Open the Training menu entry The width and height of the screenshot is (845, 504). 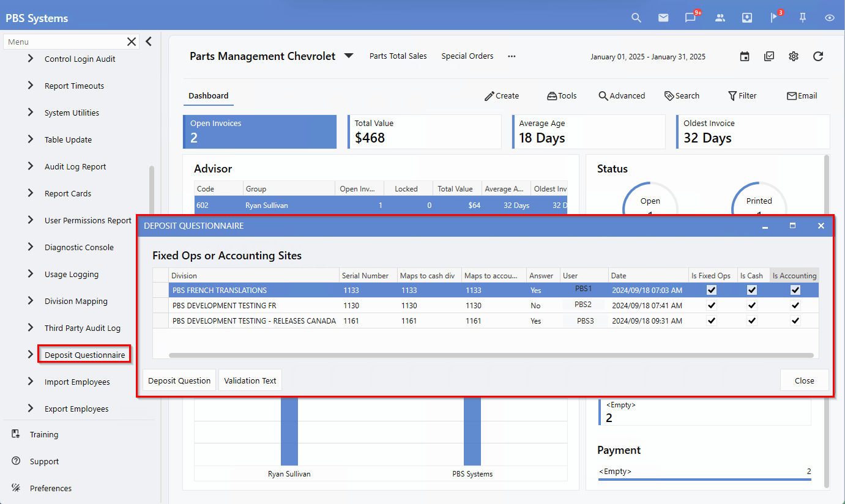(44, 434)
